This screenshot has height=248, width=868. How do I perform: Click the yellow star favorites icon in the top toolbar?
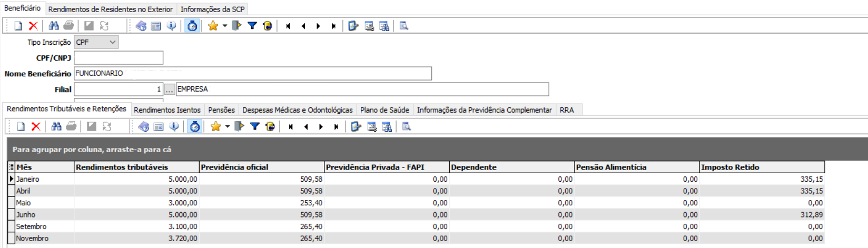pyautogui.click(x=213, y=26)
